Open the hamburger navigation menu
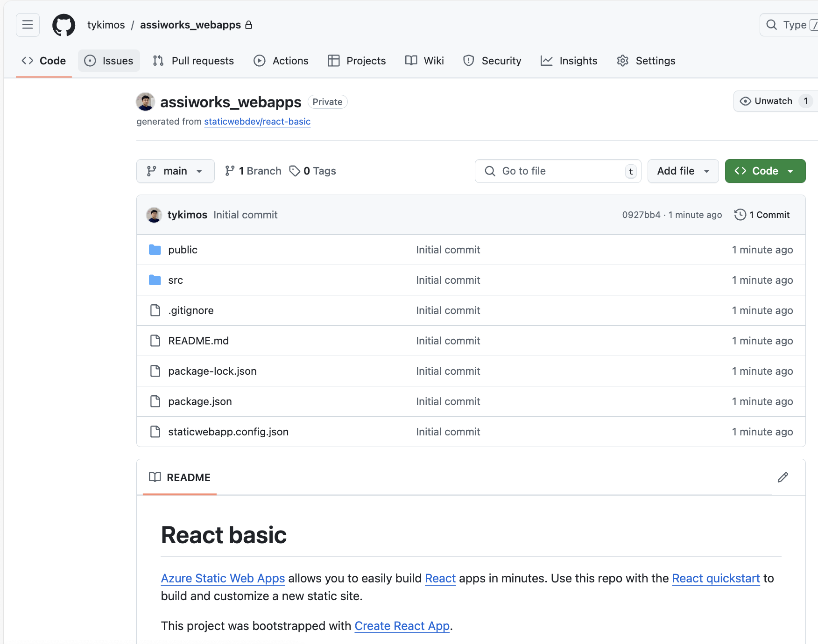 click(28, 25)
